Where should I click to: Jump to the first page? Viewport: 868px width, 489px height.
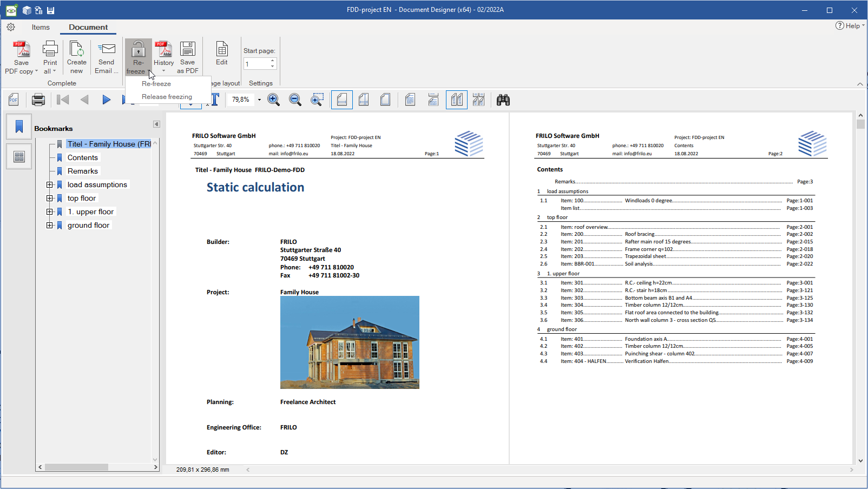point(63,100)
